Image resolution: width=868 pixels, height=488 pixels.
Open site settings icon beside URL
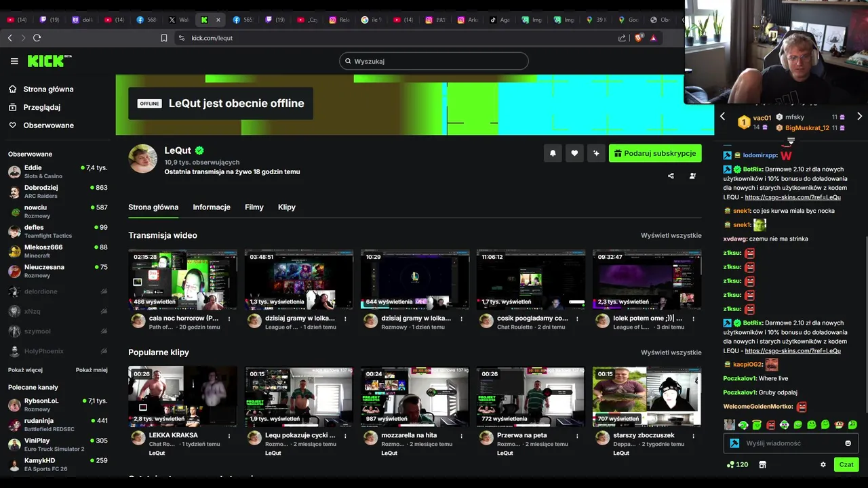[181, 38]
